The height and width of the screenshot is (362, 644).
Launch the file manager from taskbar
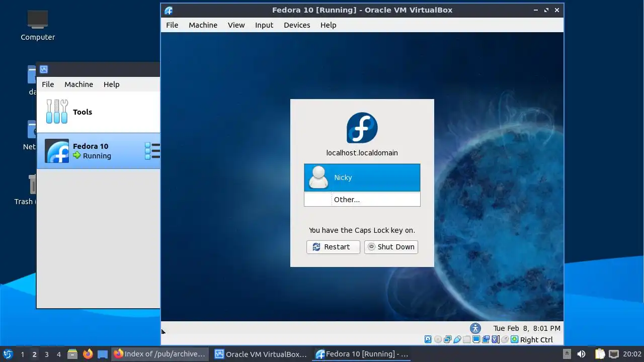point(72,354)
